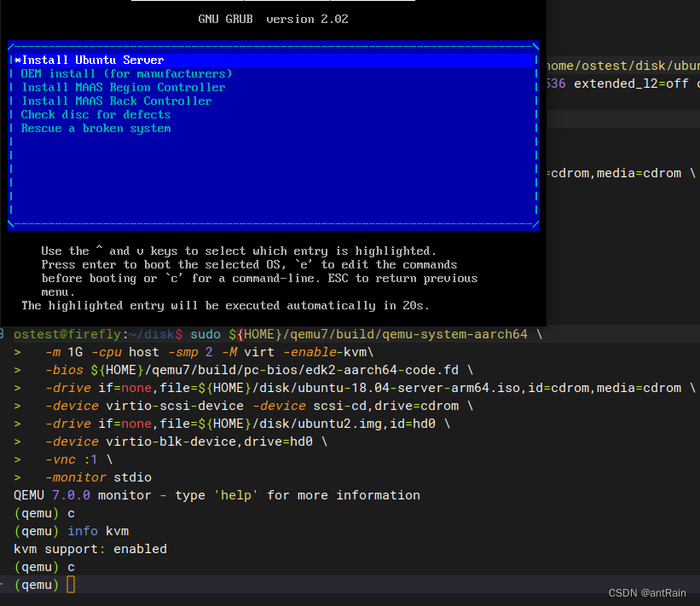The width and height of the screenshot is (700, 606).
Task: Click the GNU GRUB version 2.02 title
Action: (x=273, y=19)
